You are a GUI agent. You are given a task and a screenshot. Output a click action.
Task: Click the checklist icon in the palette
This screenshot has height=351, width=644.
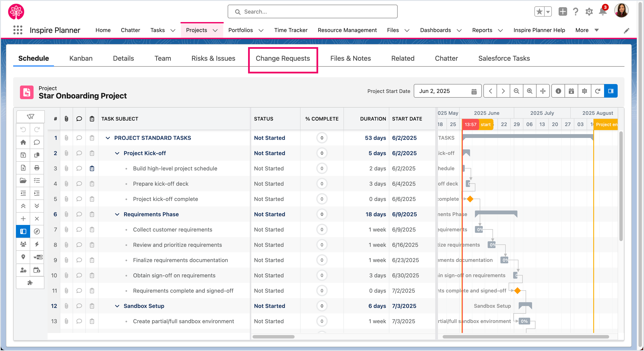pos(37,180)
